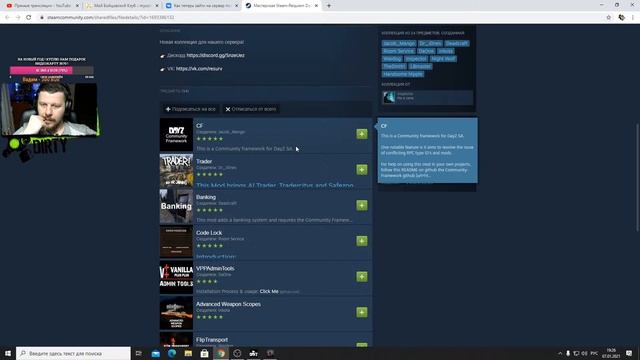Viewport: 640px width, 360px height.
Task: Subscribe to the Banking mod with plus button
Action: [362, 205]
